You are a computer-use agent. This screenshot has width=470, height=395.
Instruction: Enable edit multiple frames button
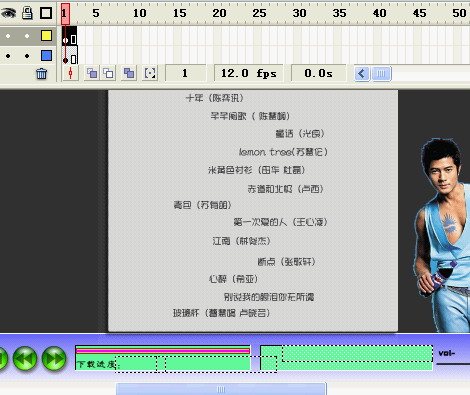tap(129, 73)
